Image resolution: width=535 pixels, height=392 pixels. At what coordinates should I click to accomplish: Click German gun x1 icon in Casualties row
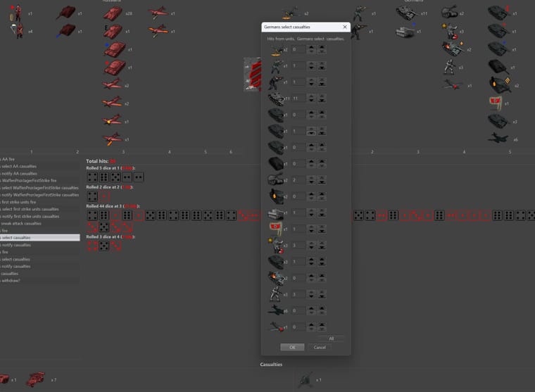pyautogui.click(x=306, y=380)
